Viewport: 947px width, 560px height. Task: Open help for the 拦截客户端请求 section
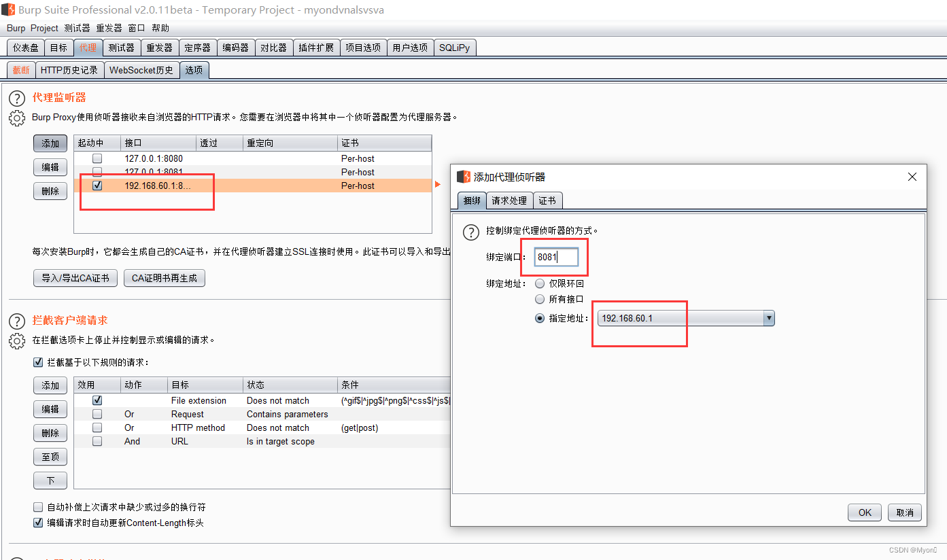17,321
